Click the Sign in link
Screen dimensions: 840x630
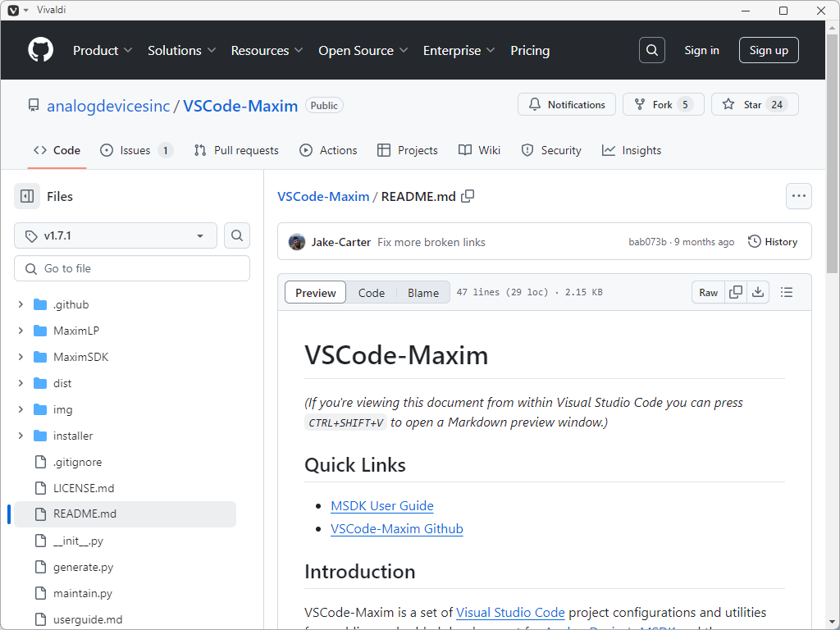coord(702,50)
